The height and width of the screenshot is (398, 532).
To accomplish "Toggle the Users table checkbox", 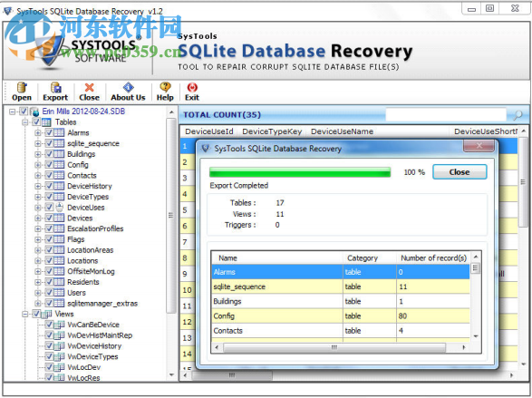I will 49,293.
